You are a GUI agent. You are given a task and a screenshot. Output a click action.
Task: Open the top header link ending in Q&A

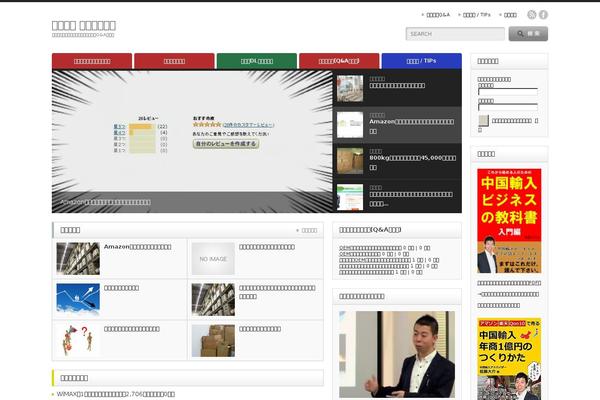tap(438, 15)
